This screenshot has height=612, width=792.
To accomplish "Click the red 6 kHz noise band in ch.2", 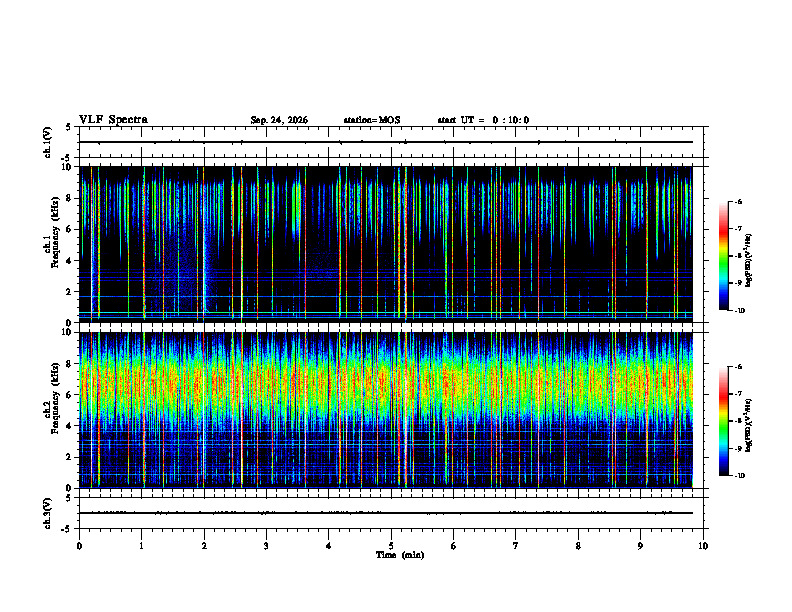I will pyautogui.click(x=385, y=386).
